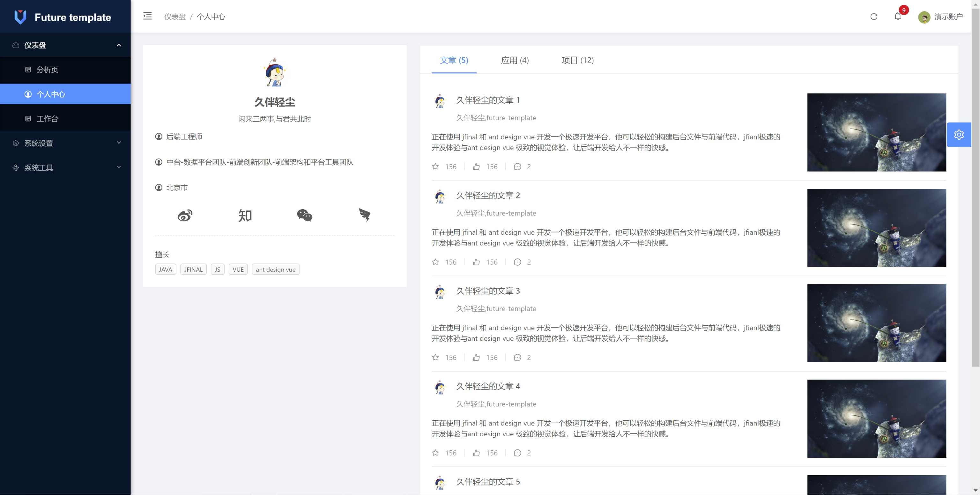Click the article 1 galaxy thumbnail
This screenshot has width=980, height=495.
(876, 132)
